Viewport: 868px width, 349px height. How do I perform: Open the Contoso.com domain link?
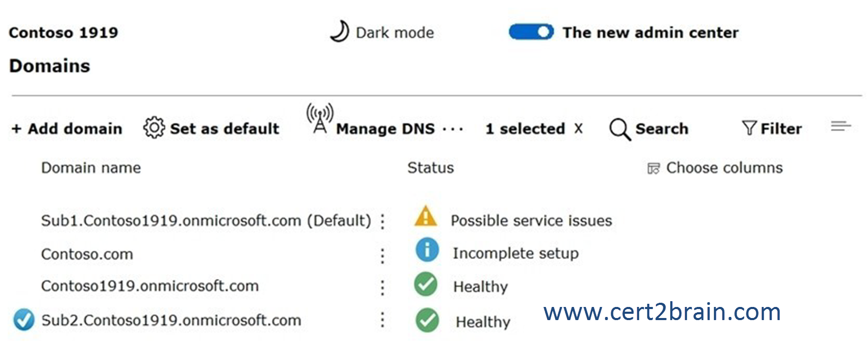pyautogui.click(x=87, y=254)
